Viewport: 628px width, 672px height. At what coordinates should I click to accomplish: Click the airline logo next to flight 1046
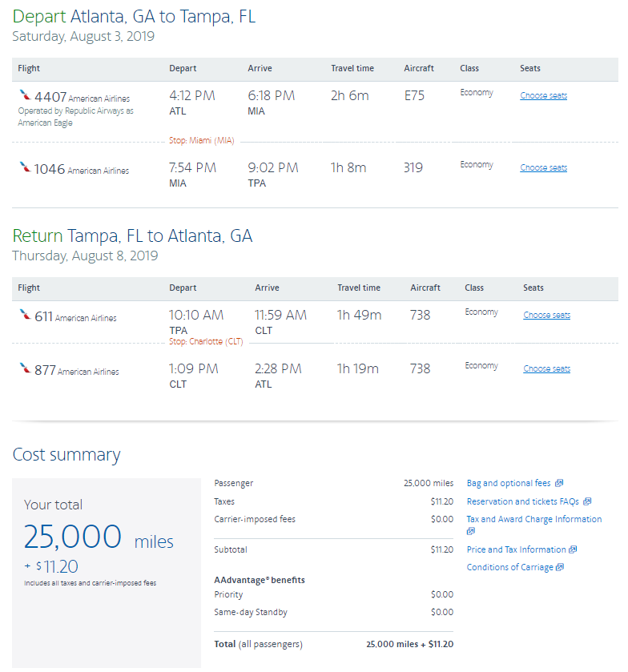tap(26, 167)
